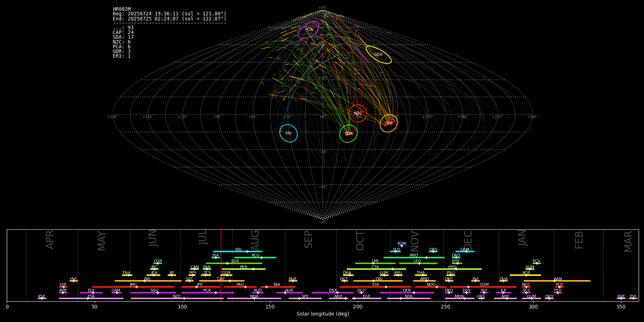Screen dimensions: 644x322
Task: Click the HR002M station title
Action: pyautogui.click(x=122, y=9)
